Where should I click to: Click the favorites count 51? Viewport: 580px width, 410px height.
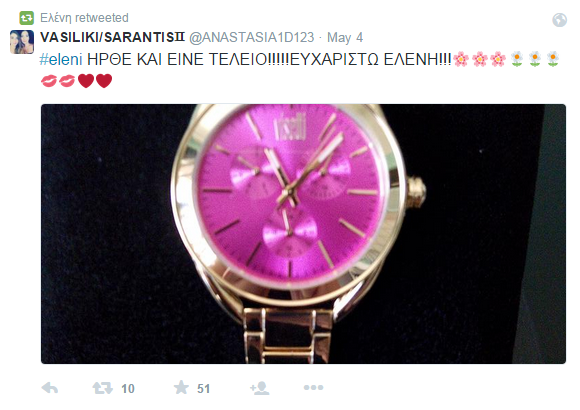203,389
